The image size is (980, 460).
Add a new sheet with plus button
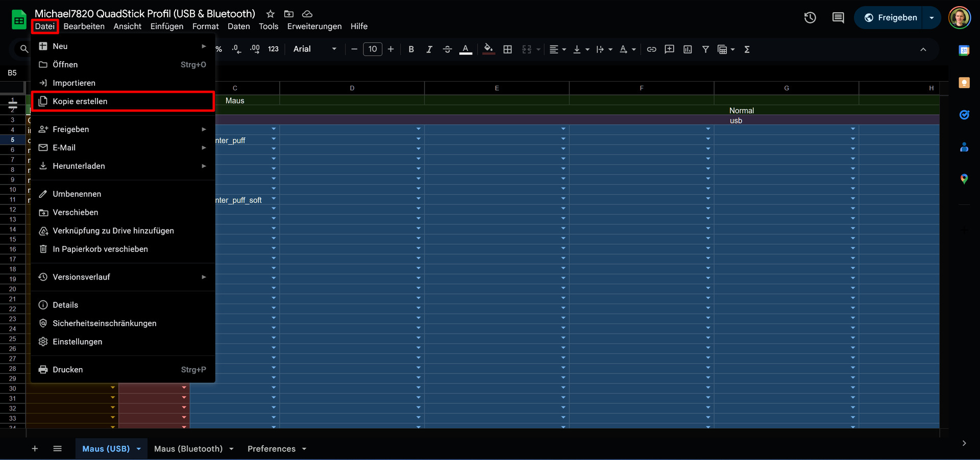click(35, 449)
